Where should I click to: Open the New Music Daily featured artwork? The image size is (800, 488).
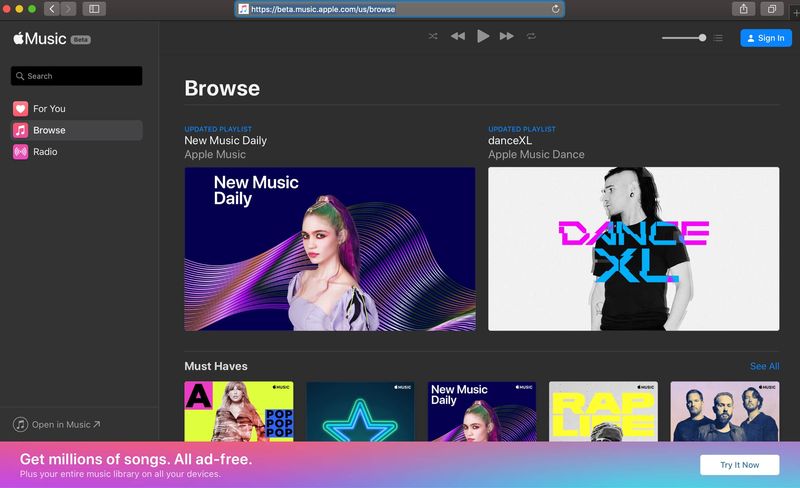330,249
